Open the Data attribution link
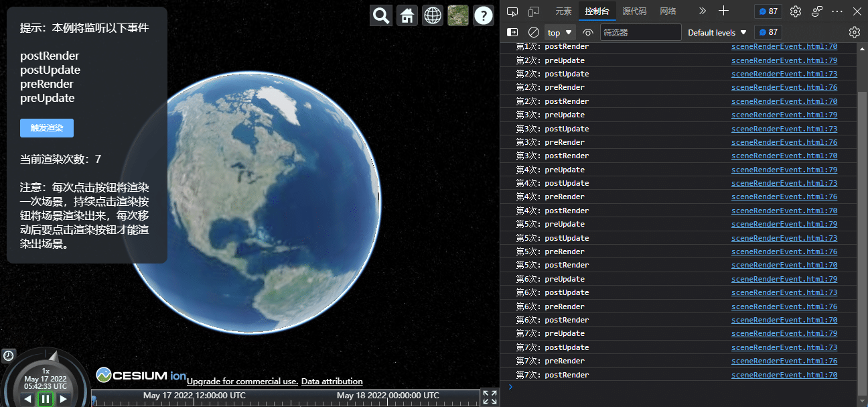 click(332, 382)
